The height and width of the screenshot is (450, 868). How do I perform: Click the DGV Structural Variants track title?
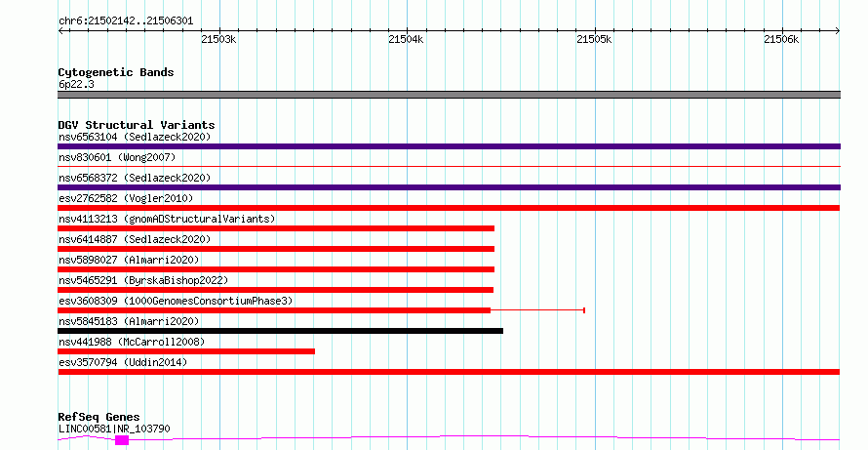click(137, 125)
